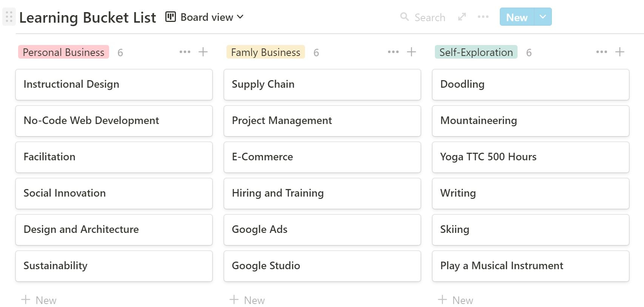Image resolution: width=644 pixels, height=307 pixels.
Task: Open the Instructional Design card
Action: click(x=114, y=84)
